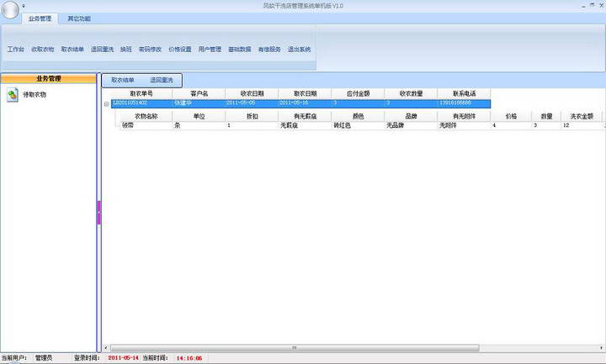Select the 待取衣物 sidebar label

[x=35, y=94]
